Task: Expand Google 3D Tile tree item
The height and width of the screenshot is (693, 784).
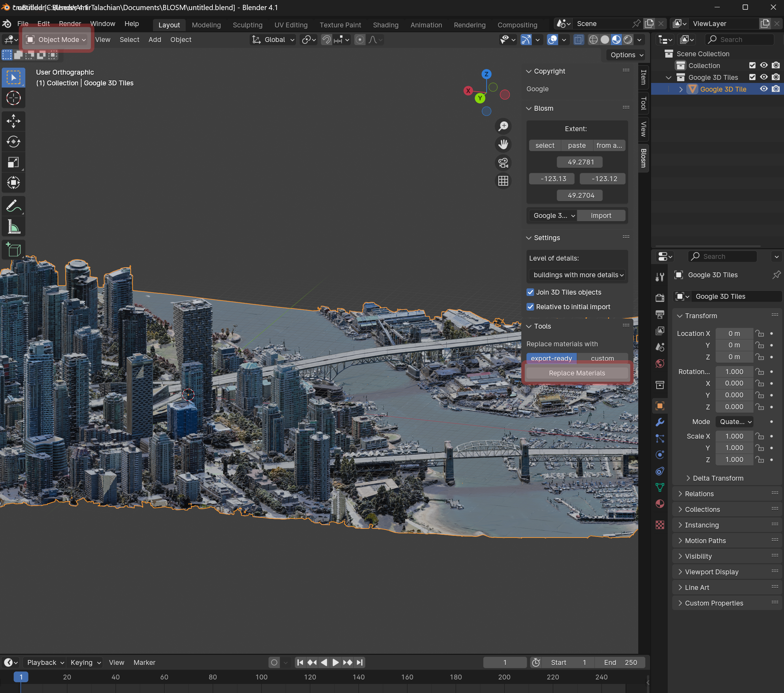Action: 681,89
